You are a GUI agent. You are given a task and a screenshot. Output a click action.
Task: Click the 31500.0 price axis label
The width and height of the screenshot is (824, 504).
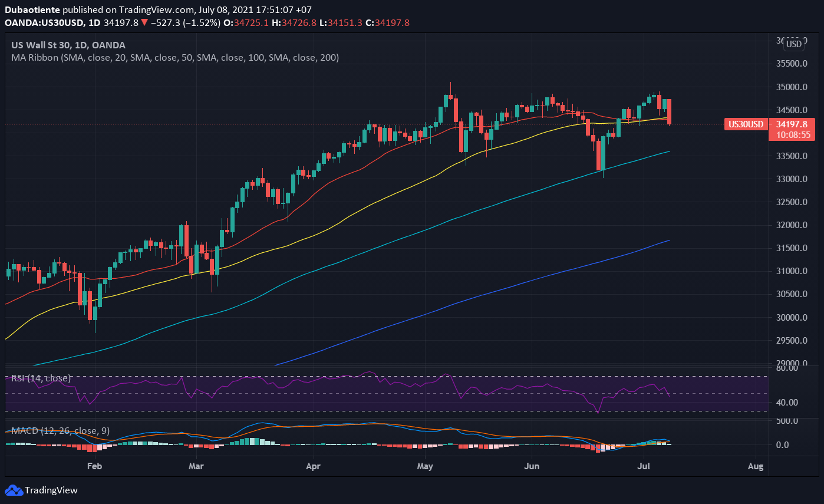click(x=793, y=248)
